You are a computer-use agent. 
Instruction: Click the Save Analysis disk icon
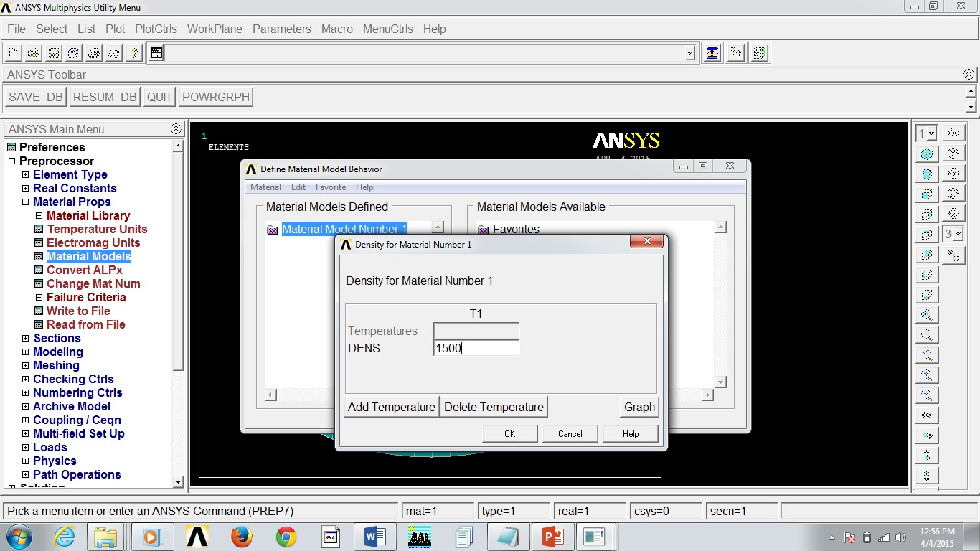click(54, 53)
